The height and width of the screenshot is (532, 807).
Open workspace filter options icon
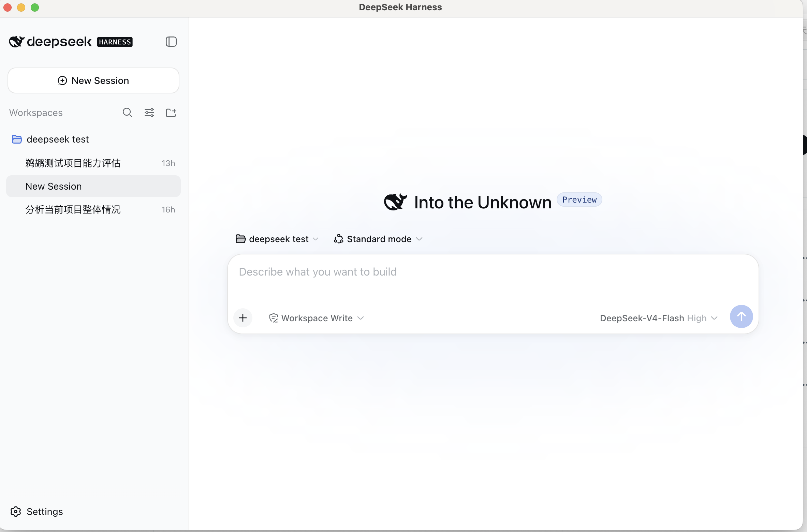[x=149, y=113]
